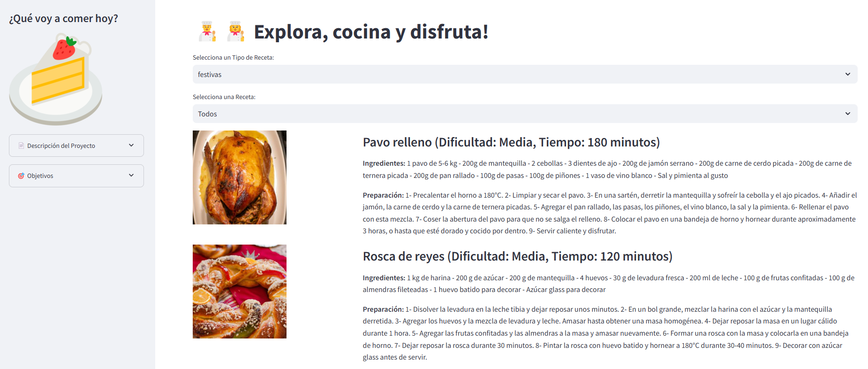Screen dimensions: 868x369
Task: Click the cake slice image in sidebar
Action: (x=56, y=78)
